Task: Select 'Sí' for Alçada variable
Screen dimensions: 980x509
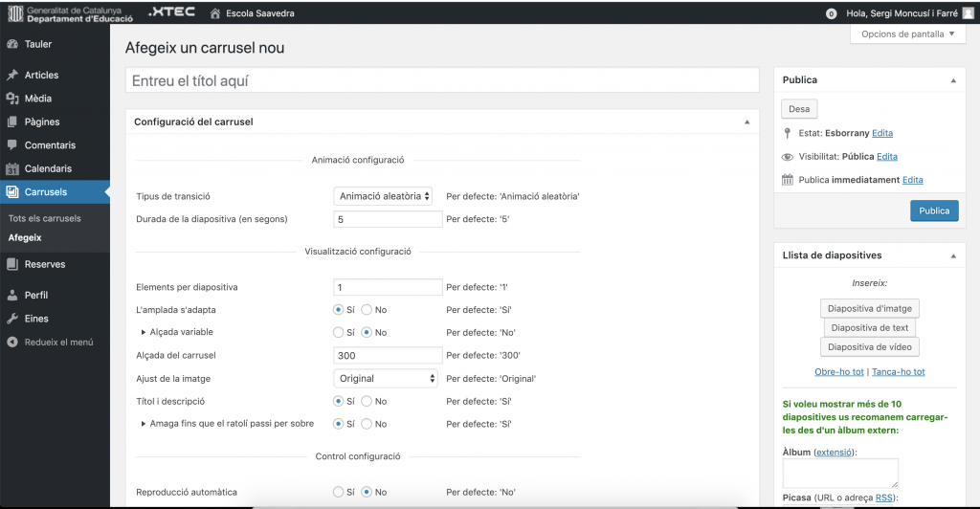Action: coord(338,332)
